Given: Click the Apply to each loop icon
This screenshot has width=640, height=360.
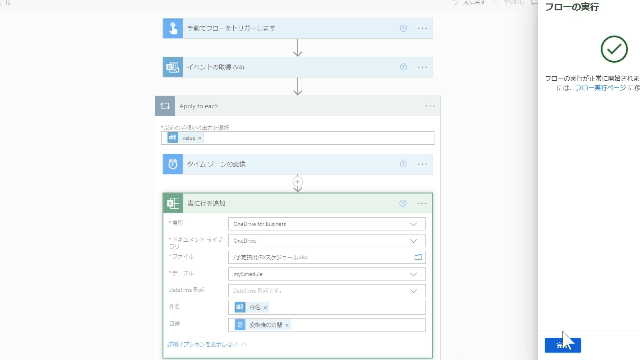Looking at the screenshot, I should click(x=165, y=106).
